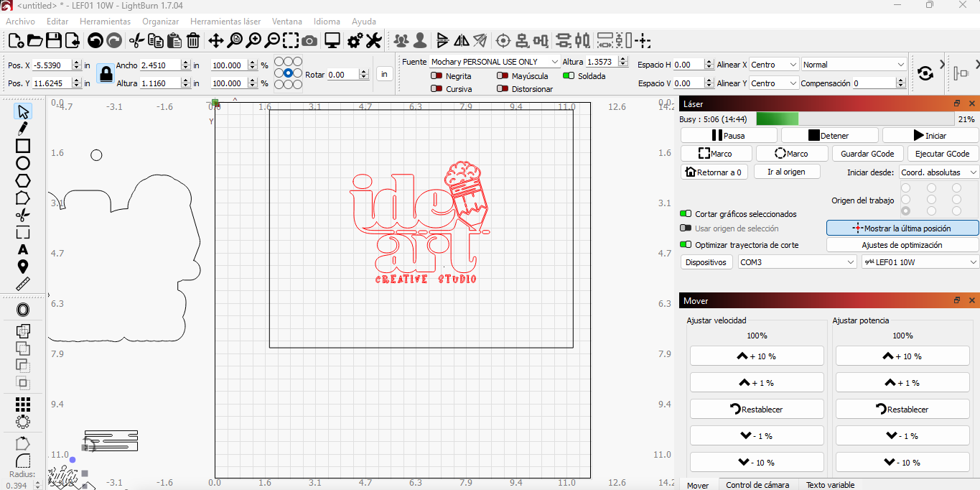
Task: Open the Organizar menu
Action: (x=160, y=22)
